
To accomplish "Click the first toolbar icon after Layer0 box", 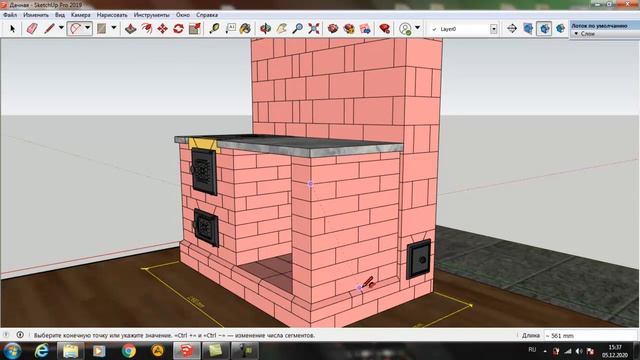I will click(512, 29).
